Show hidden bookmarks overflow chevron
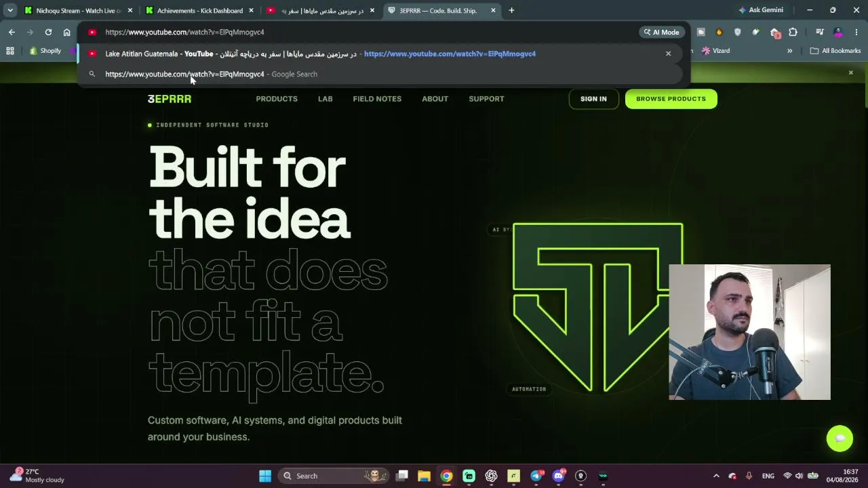 point(789,51)
